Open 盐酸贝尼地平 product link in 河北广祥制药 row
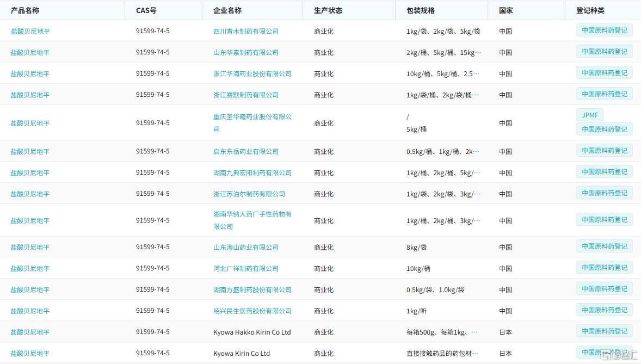The width and height of the screenshot is (641, 364). (x=30, y=269)
